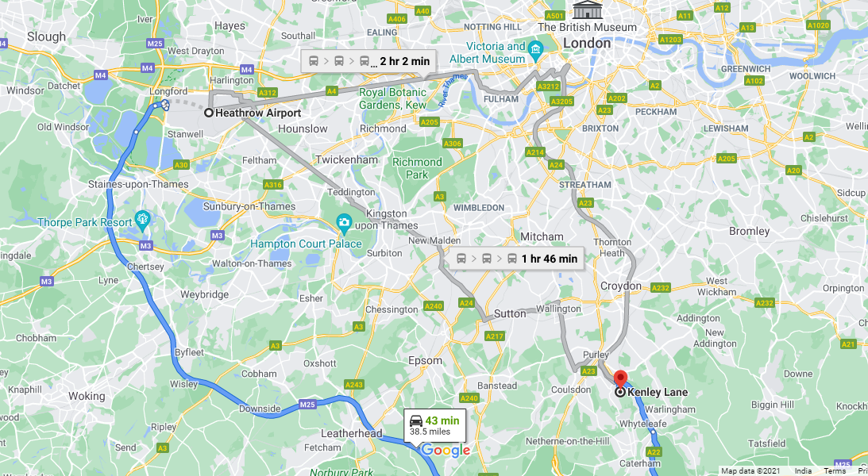The image size is (868, 476).
Task: Select the A3 road shield near Oxshott
Action: click(275, 346)
